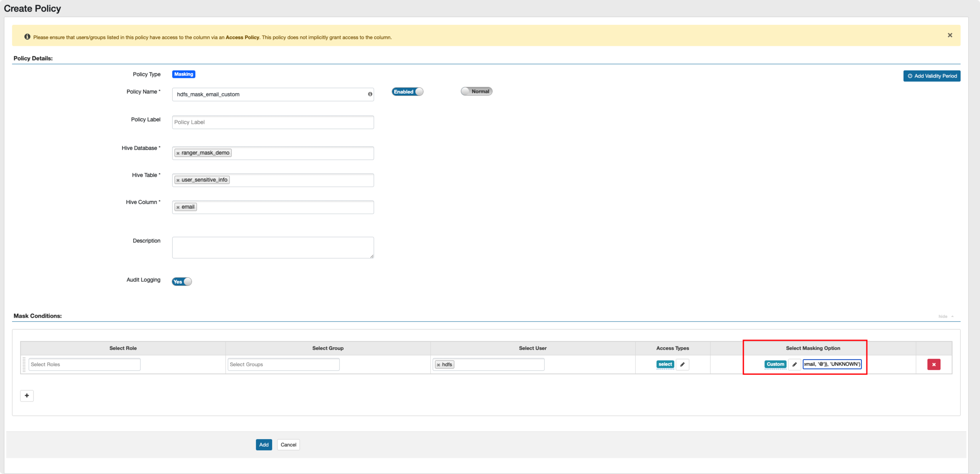Toggle the Normal override switch
980x474 pixels.
pos(476,91)
